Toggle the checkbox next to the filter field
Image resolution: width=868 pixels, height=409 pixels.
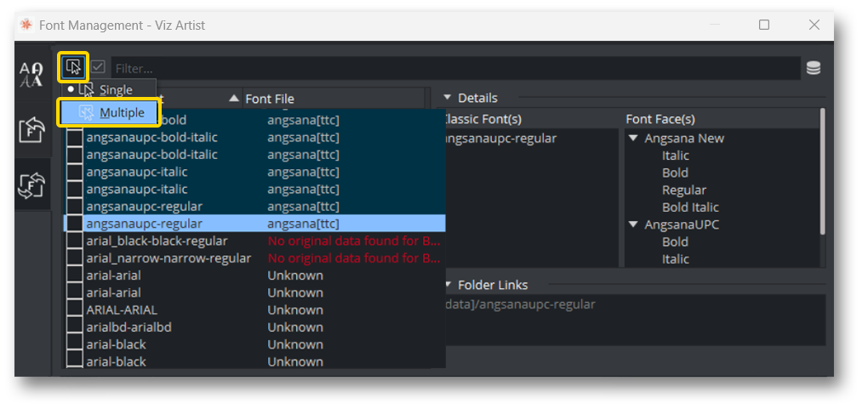99,67
